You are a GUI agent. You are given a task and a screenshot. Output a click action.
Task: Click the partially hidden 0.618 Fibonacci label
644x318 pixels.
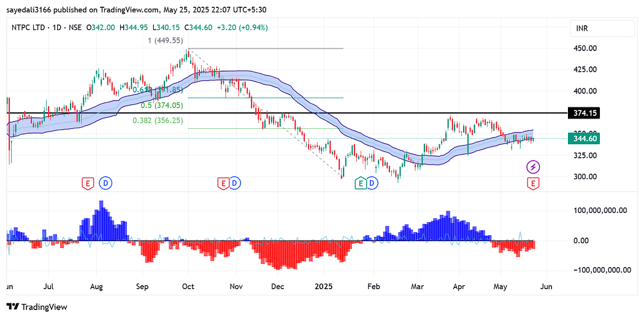click(158, 90)
